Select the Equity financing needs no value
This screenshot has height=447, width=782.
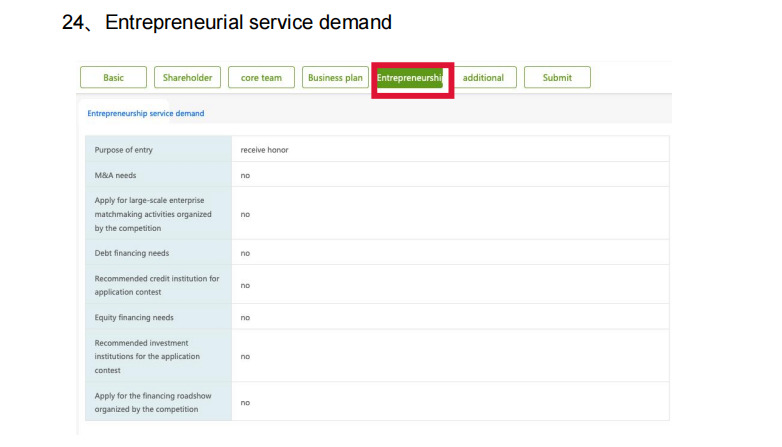pos(245,317)
